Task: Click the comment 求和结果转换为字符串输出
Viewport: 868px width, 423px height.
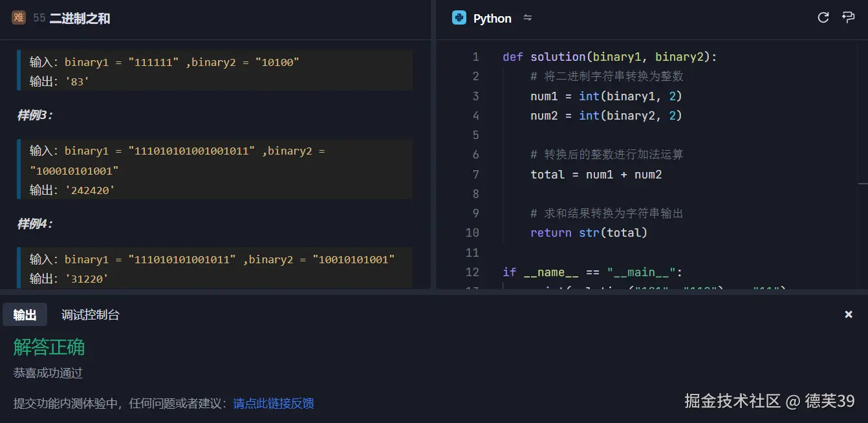Action: point(607,213)
